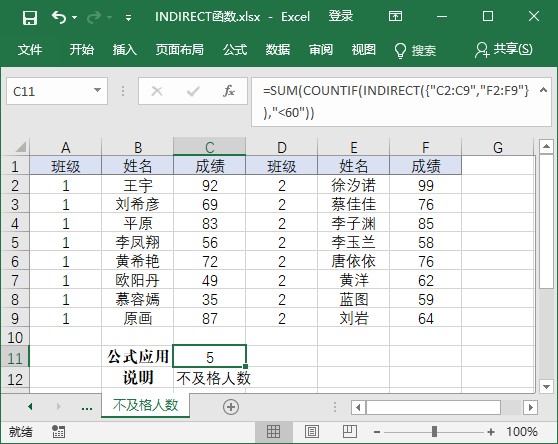
Task: Click score cell showing 99
Action: [x=426, y=186]
